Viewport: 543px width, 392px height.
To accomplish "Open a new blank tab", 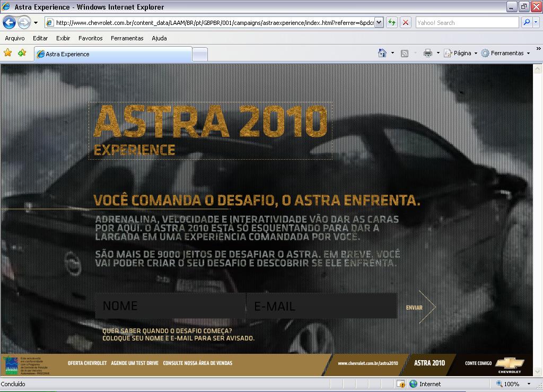I will (x=200, y=54).
